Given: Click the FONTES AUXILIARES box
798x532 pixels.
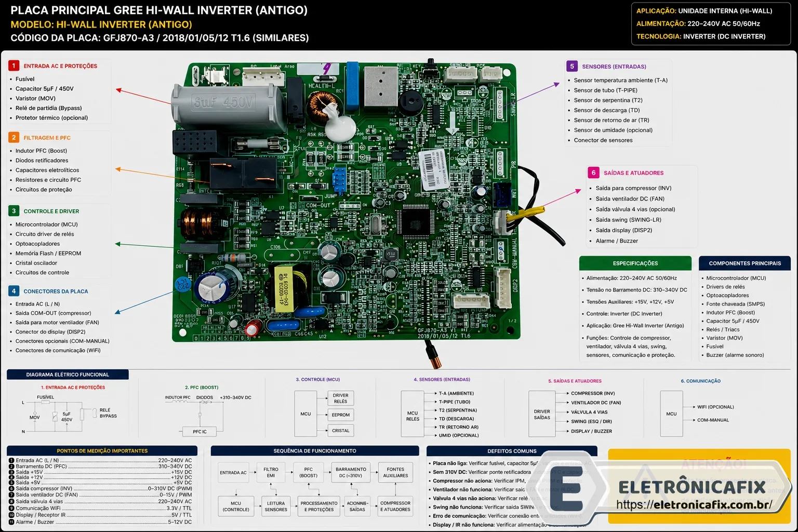Looking at the screenshot, I should pyautogui.click(x=395, y=472).
